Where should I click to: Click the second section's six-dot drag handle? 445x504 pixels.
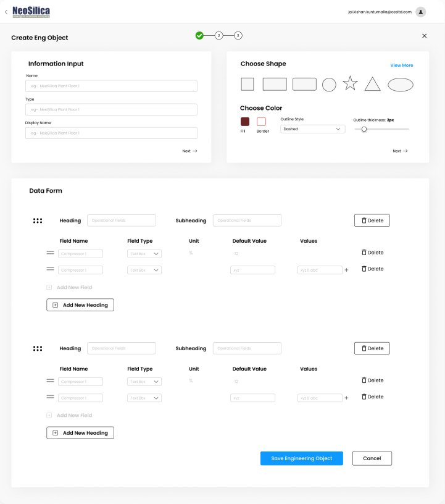(x=38, y=348)
